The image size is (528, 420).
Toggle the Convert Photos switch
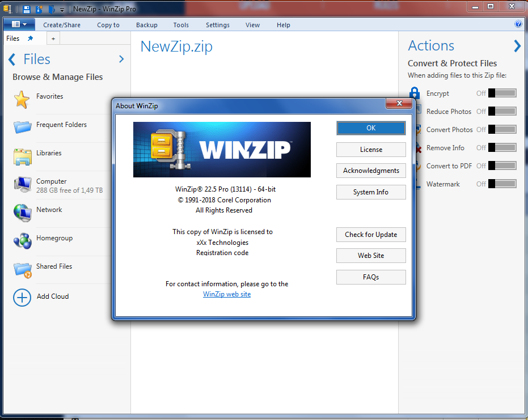[x=502, y=129]
